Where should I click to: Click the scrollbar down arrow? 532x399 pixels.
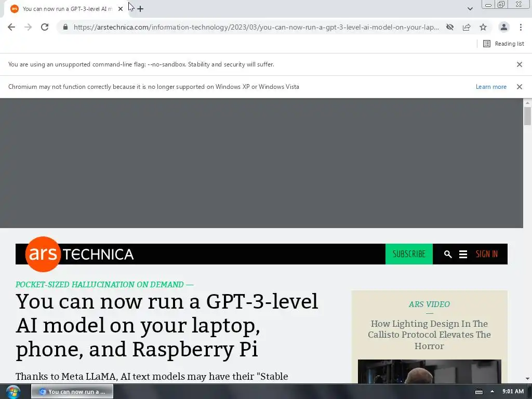(527, 379)
